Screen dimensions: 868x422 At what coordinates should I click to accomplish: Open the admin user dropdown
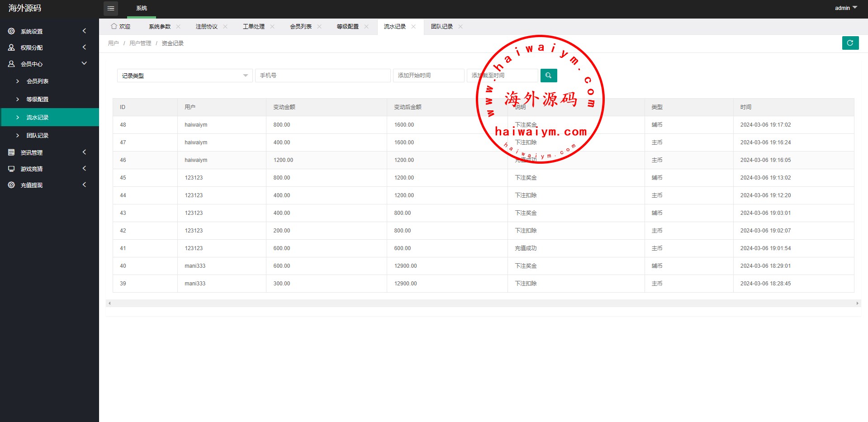tap(845, 8)
